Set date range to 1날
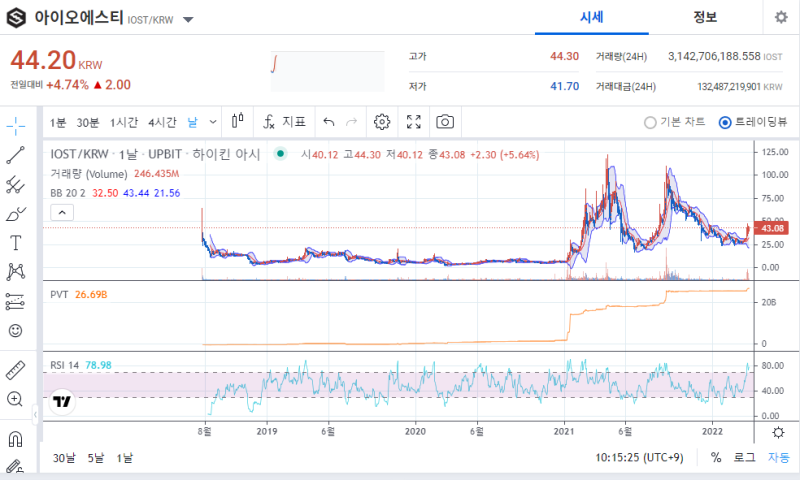This screenshot has height=480, width=800. pos(124,458)
